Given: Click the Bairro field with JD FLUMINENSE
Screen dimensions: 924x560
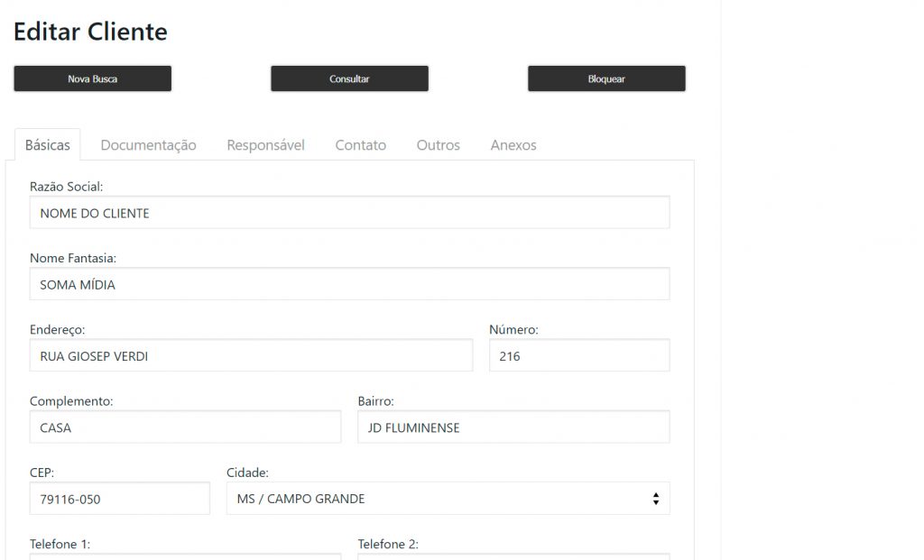Looking at the screenshot, I should coord(513,427).
